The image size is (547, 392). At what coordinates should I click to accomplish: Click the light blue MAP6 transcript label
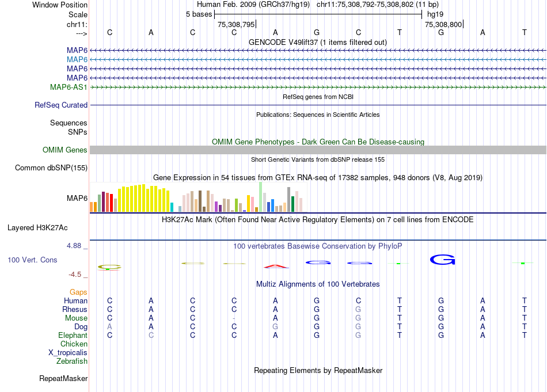[77, 60]
